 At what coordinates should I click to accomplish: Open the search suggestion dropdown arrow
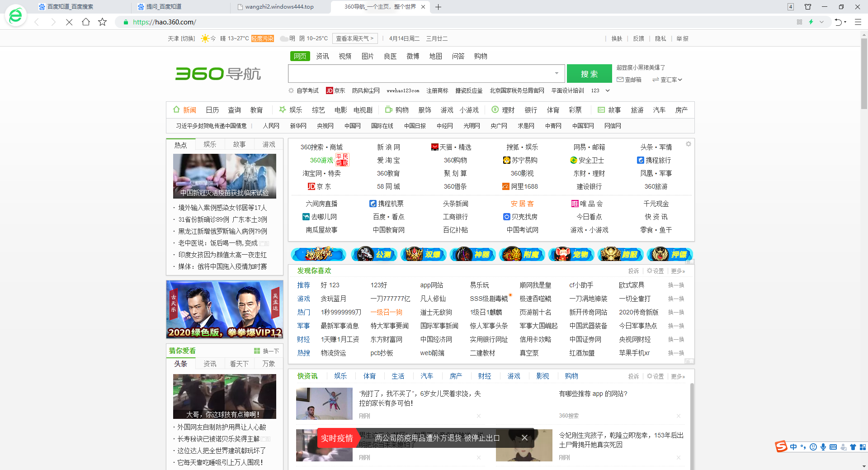(x=557, y=73)
